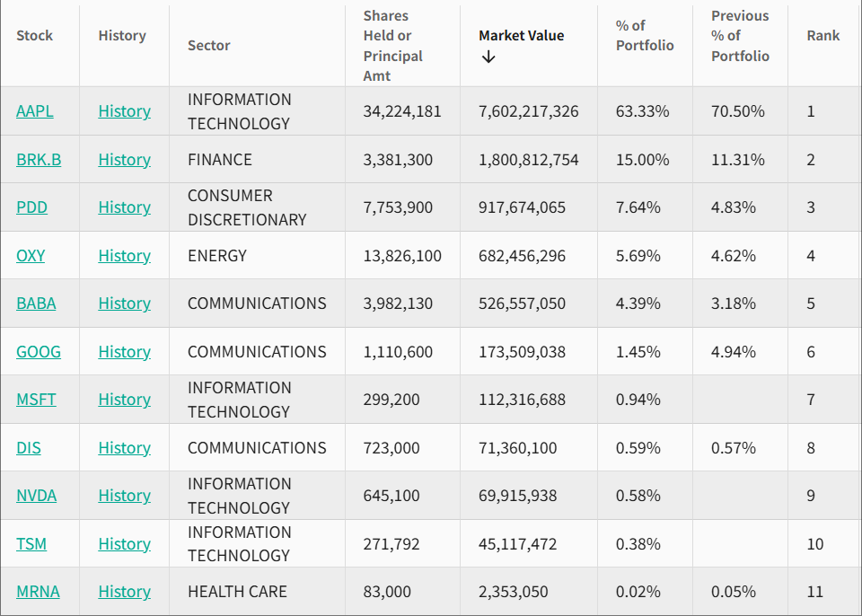Click the % of Portfolio header
The width and height of the screenshot is (862, 616).
644,36
